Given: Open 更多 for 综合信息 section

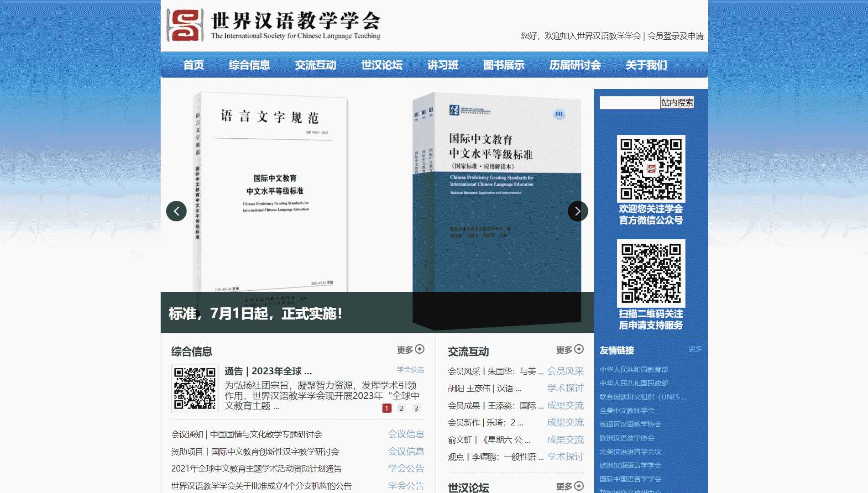Looking at the screenshot, I should pos(411,350).
